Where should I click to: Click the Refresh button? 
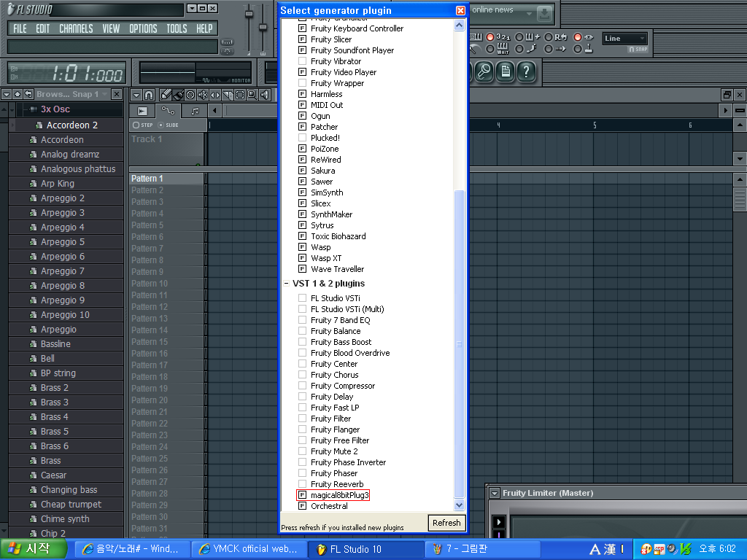coord(446,523)
